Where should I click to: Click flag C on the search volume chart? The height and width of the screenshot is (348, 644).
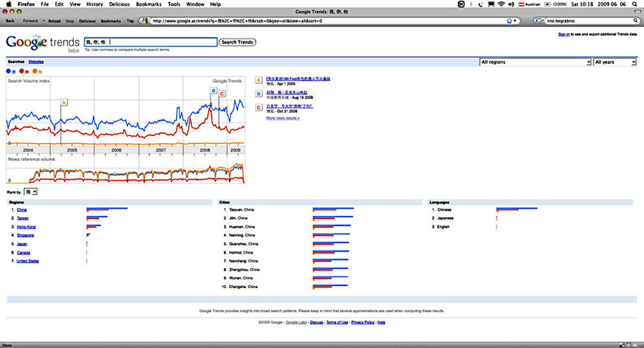tap(222, 94)
